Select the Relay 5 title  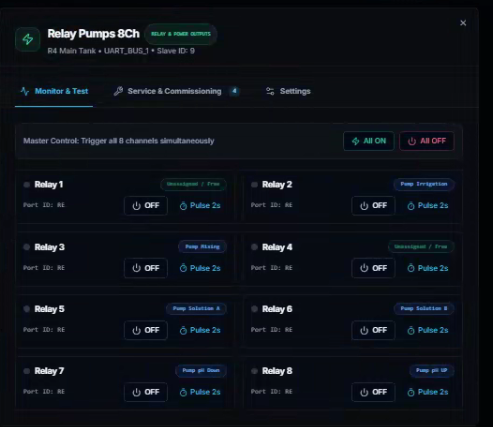tap(50, 309)
